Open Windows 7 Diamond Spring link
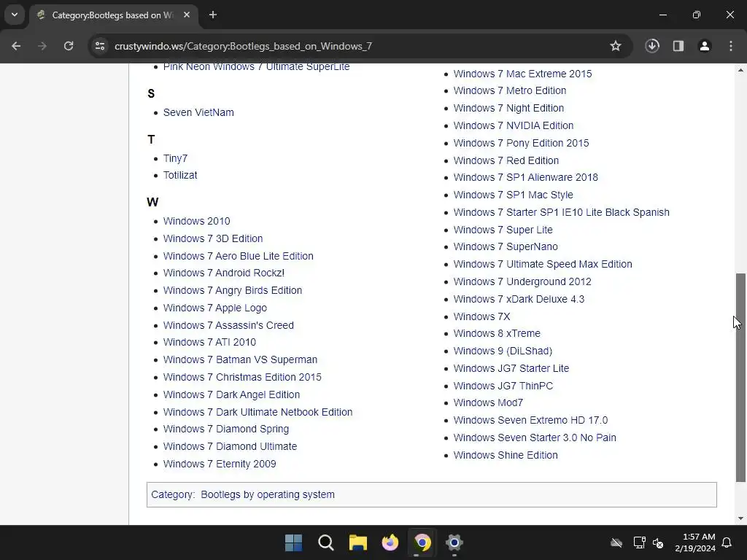Viewport: 747px width, 560px height. tap(226, 429)
